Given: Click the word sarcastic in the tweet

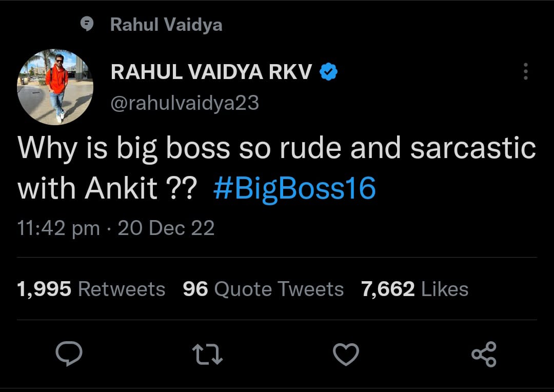Looking at the screenshot, I should [x=473, y=148].
